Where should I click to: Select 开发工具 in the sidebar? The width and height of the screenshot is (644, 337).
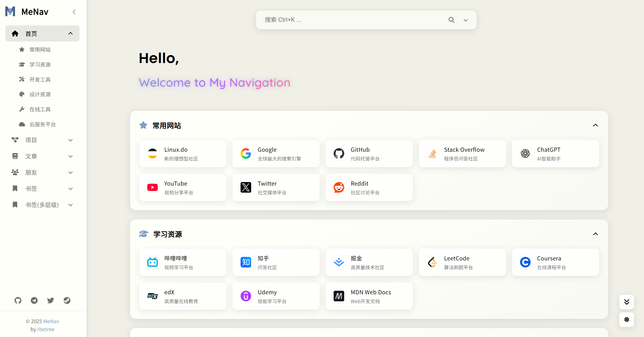pyautogui.click(x=40, y=79)
